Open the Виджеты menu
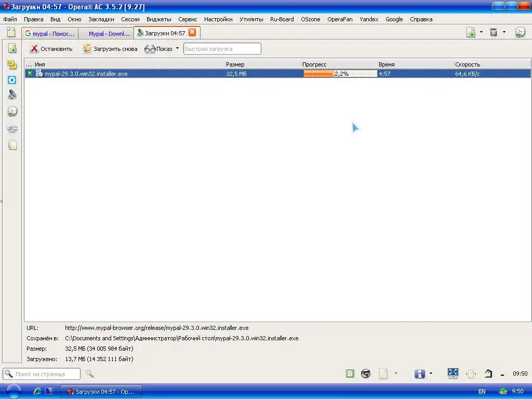The width and height of the screenshot is (532, 399). point(159,19)
